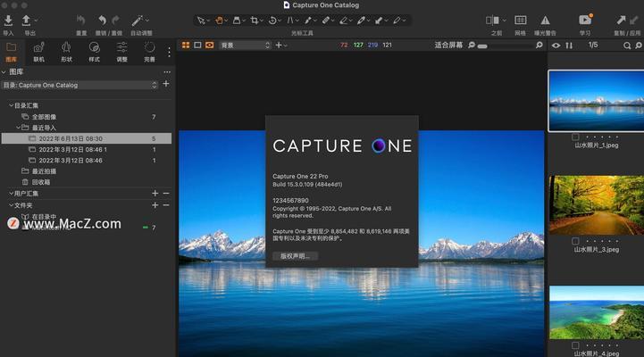Toggle the browser eye visibility icon
The height and width of the screenshot is (357, 644).
556,46
